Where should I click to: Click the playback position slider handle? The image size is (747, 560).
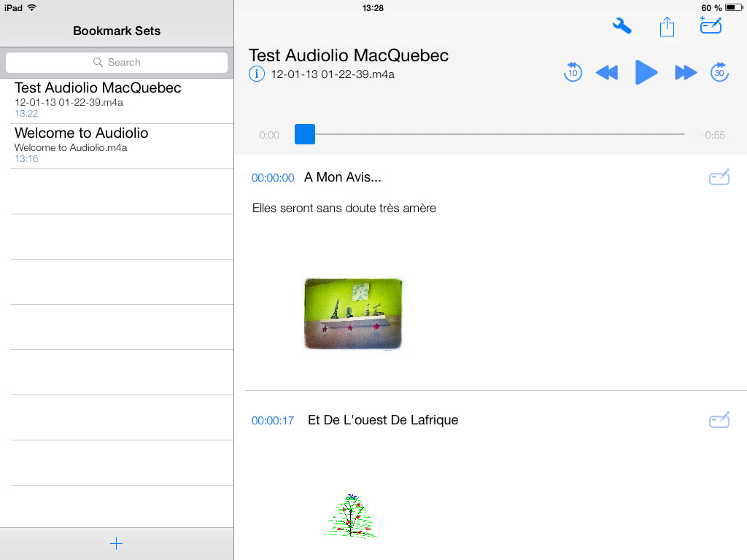click(305, 134)
